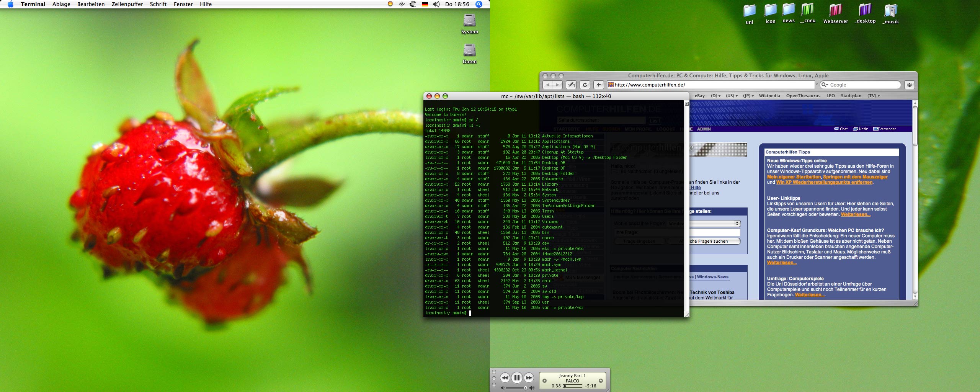Open the question category select dropdown
The width and height of the screenshot is (980, 392).
[x=715, y=223]
